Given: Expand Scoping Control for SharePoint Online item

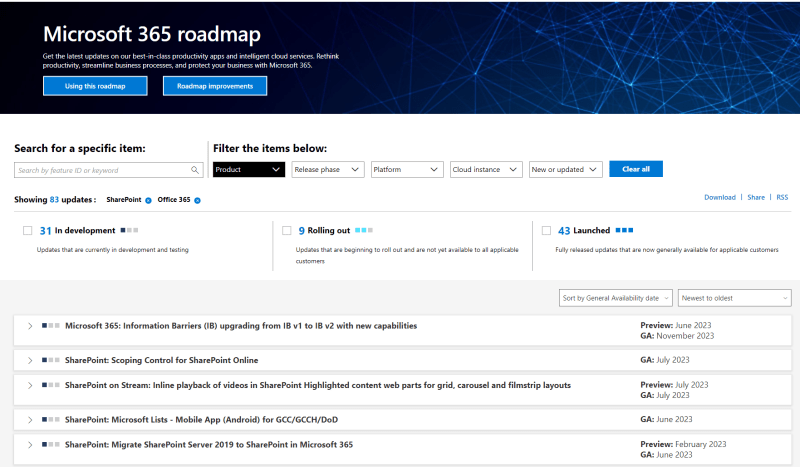Looking at the screenshot, I should pos(30,360).
